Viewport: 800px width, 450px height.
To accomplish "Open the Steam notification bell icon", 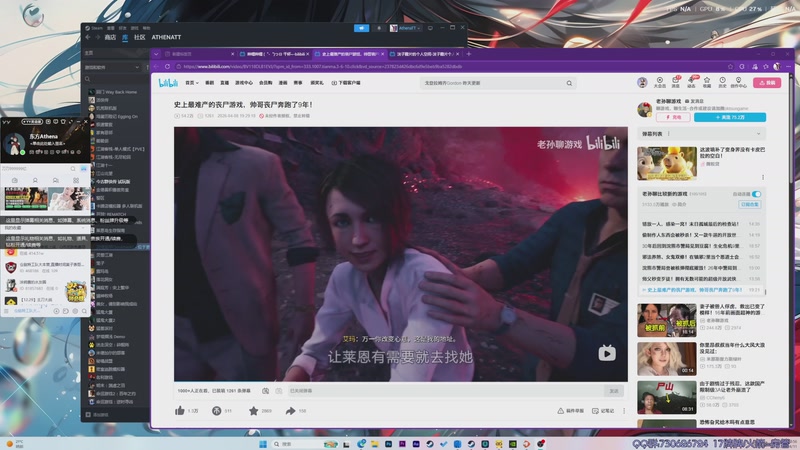I will pyautogui.click(x=379, y=28).
